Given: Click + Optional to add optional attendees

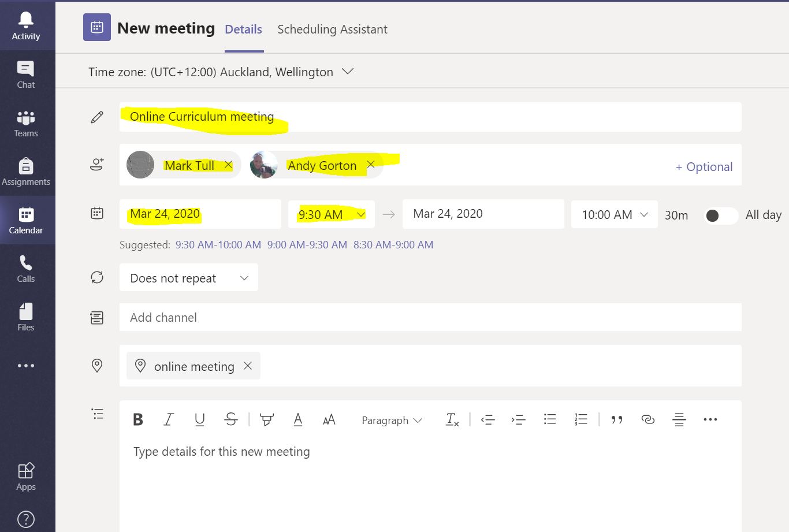Looking at the screenshot, I should [704, 166].
